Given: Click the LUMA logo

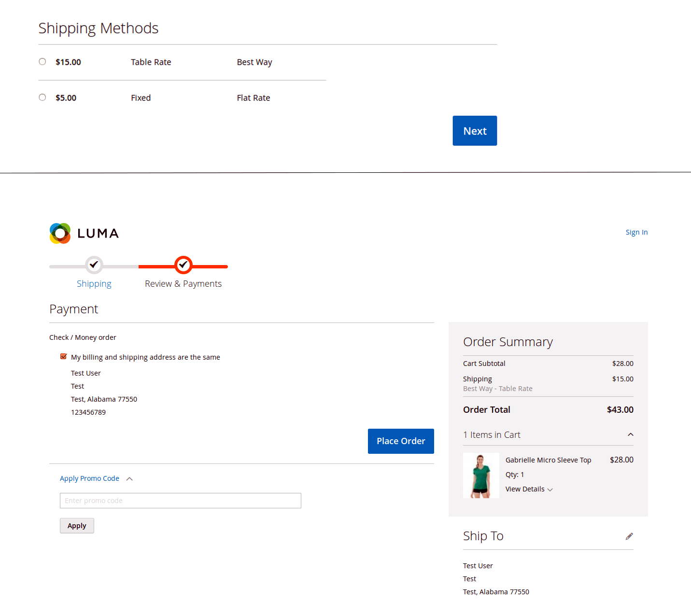Looking at the screenshot, I should (84, 233).
